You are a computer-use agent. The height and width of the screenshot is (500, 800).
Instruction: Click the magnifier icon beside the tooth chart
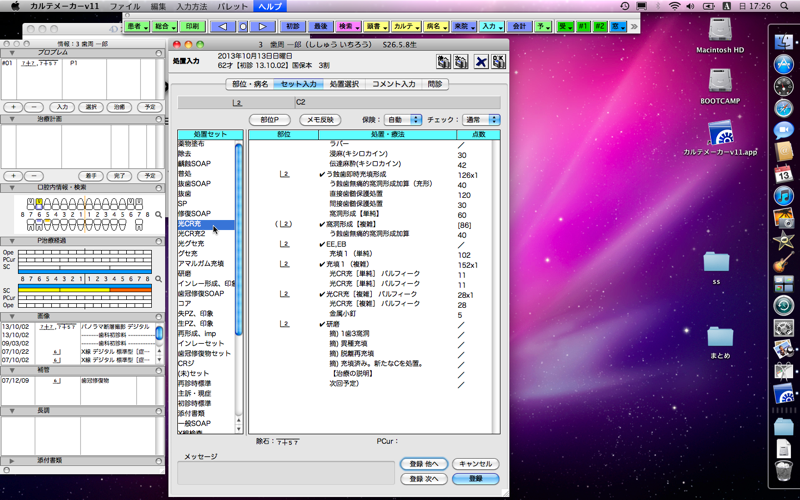pos(158,215)
